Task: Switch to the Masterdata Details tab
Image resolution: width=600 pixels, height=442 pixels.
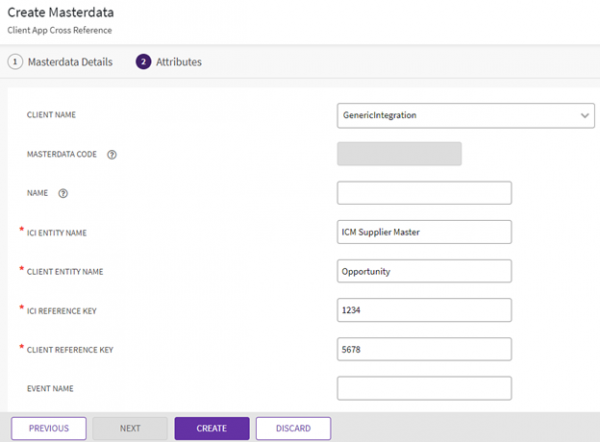Action: click(x=69, y=62)
